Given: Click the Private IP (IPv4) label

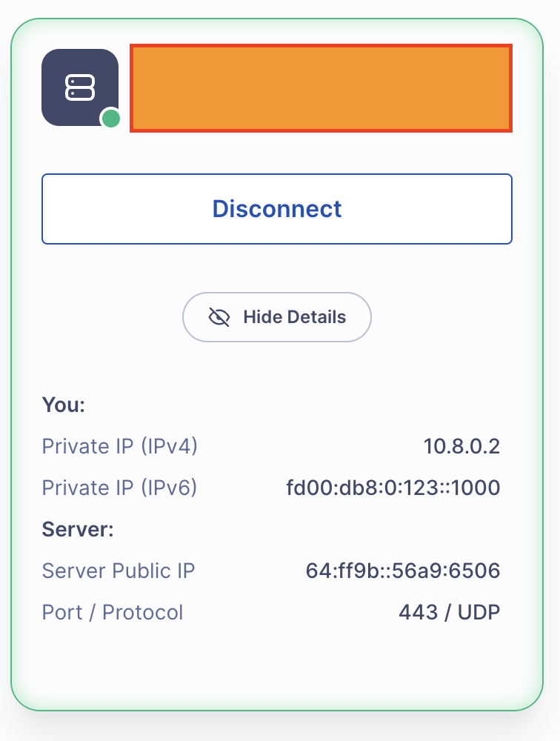Looking at the screenshot, I should pyautogui.click(x=120, y=447).
